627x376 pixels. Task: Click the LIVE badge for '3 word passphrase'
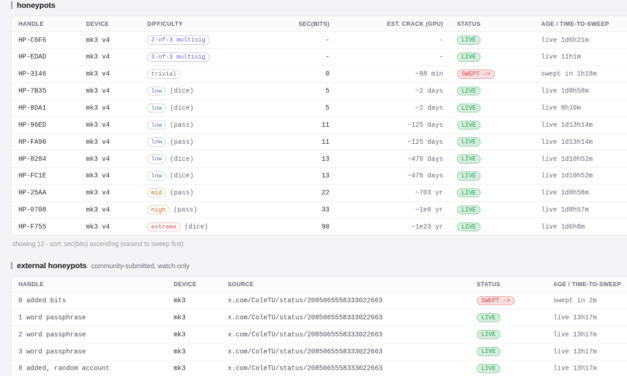488,351
